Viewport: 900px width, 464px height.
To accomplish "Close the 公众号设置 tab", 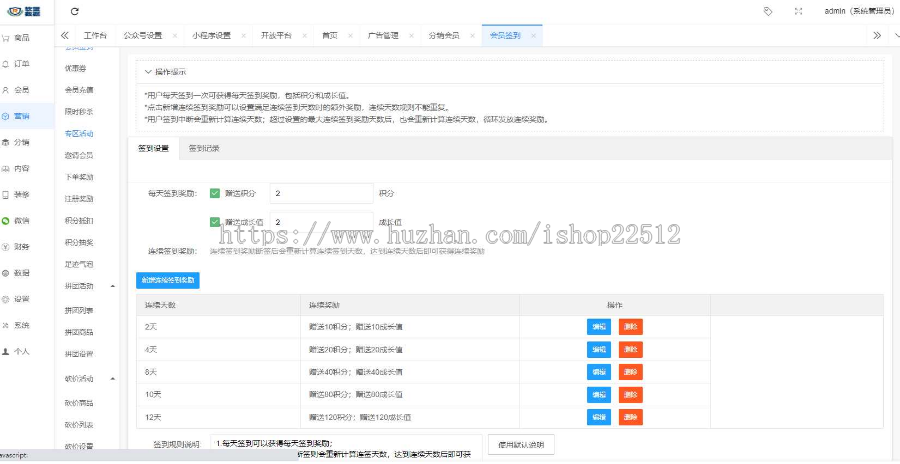I will [x=175, y=35].
